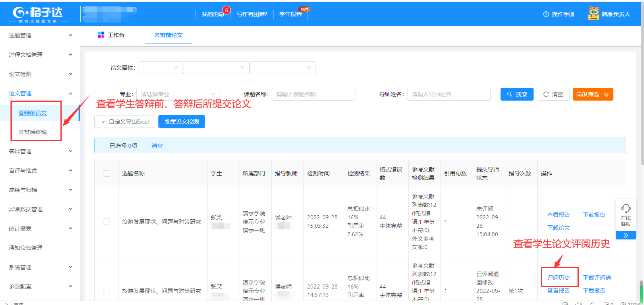
Task: Open 我的消息 notification badge
Action: pyautogui.click(x=226, y=10)
